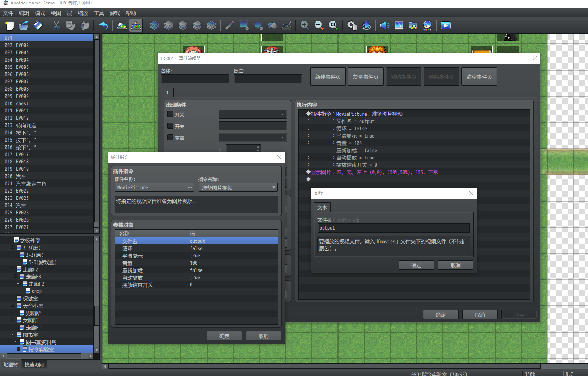Click the 文件名 output text field
588x376 pixels.
[394, 228]
